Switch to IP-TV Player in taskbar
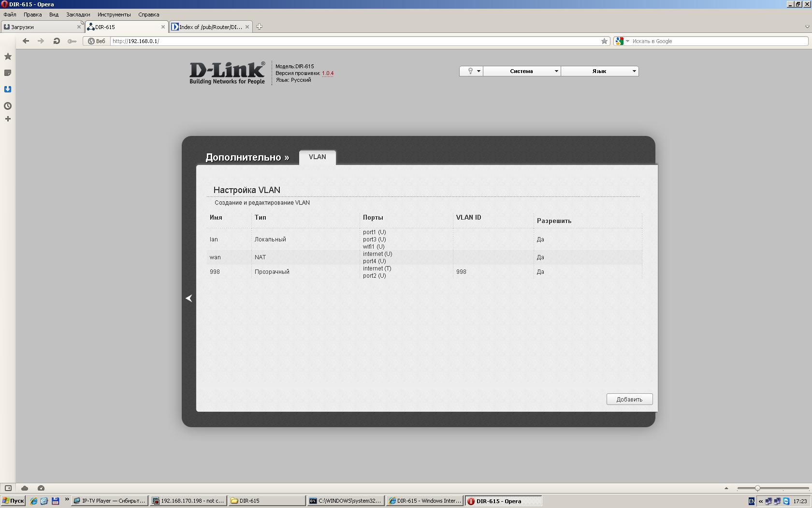812x508 pixels. pos(109,501)
